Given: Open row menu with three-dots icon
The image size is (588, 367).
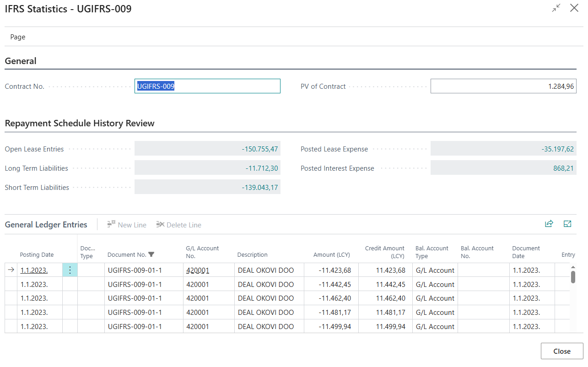Looking at the screenshot, I should coord(70,270).
